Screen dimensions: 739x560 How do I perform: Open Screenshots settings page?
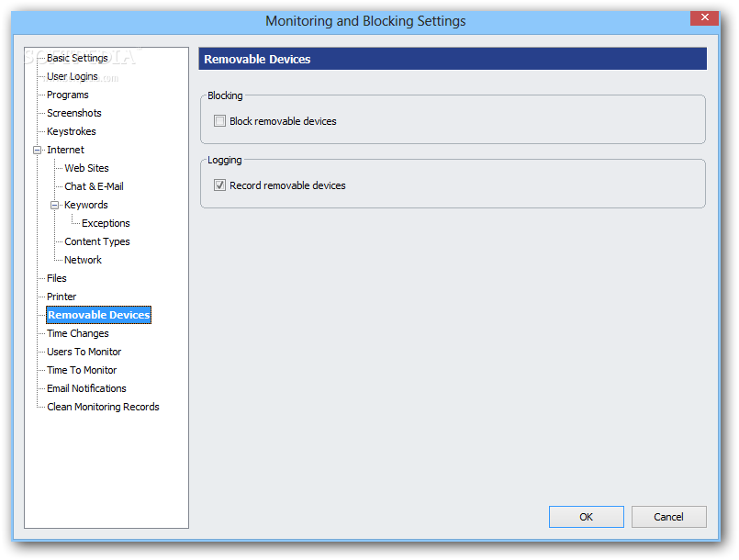pyautogui.click(x=74, y=113)
